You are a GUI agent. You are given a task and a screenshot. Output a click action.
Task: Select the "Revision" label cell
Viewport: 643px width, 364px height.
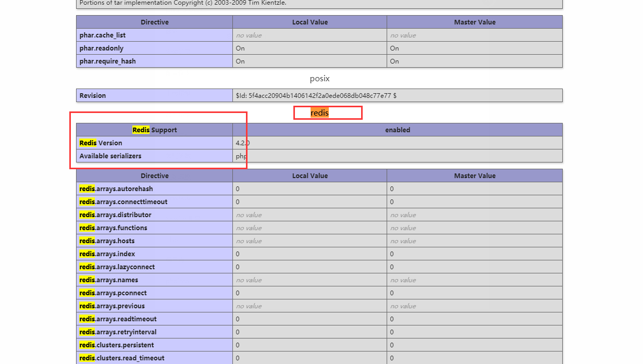(154, 95)
